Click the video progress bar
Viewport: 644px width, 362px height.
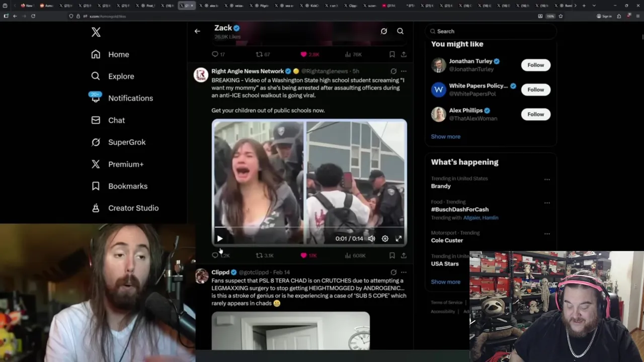[309, 228]
